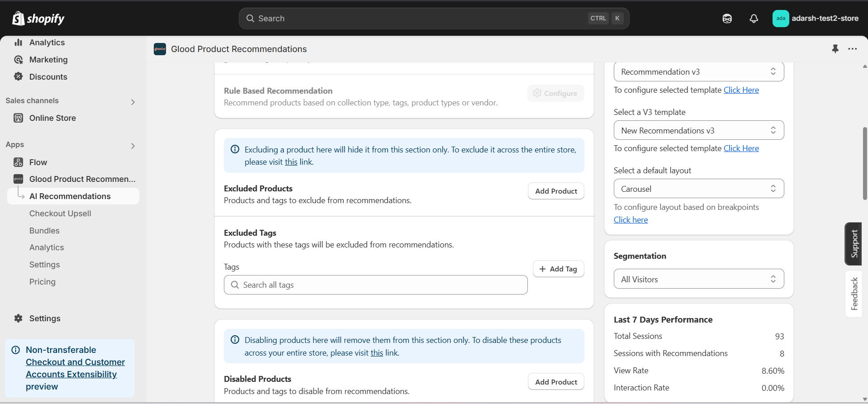
Task: Open the Sidekick assistant icon in top bar
Action: pyautogui.click(x=727, y=19)
